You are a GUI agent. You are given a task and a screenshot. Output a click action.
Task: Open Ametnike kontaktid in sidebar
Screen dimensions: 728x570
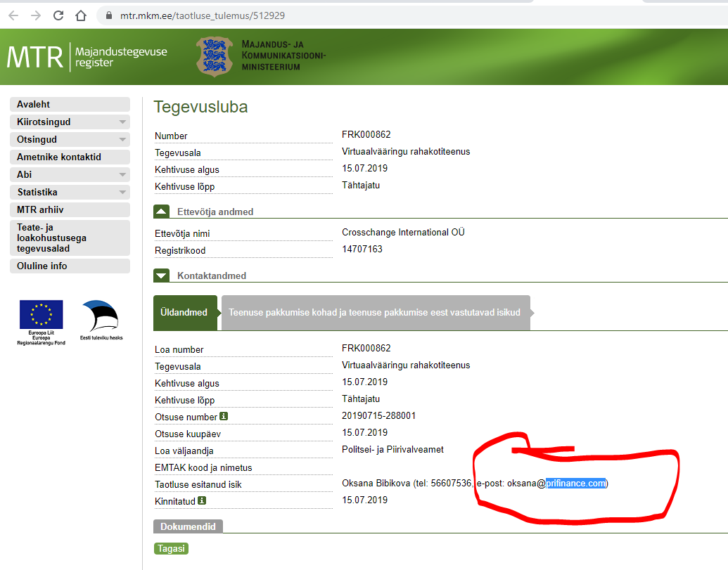tap(70, 157)
